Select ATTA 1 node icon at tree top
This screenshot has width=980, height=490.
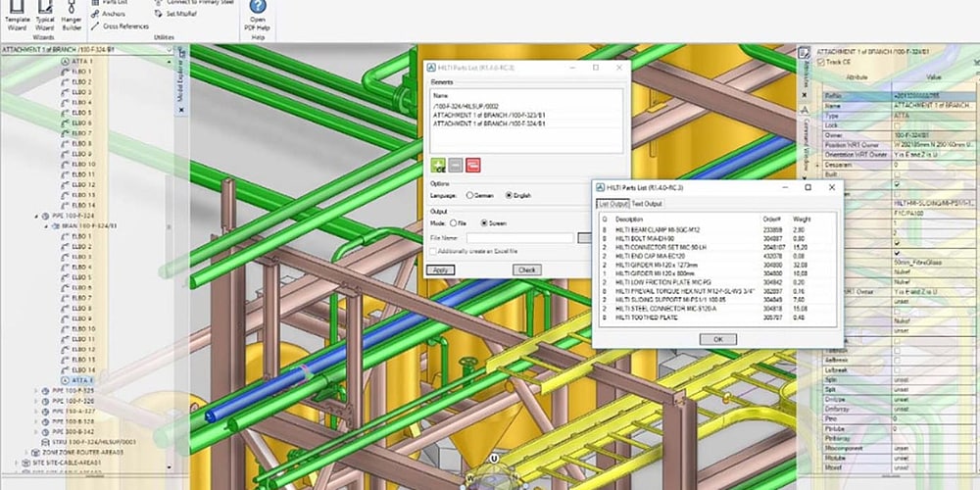[66, 61]
